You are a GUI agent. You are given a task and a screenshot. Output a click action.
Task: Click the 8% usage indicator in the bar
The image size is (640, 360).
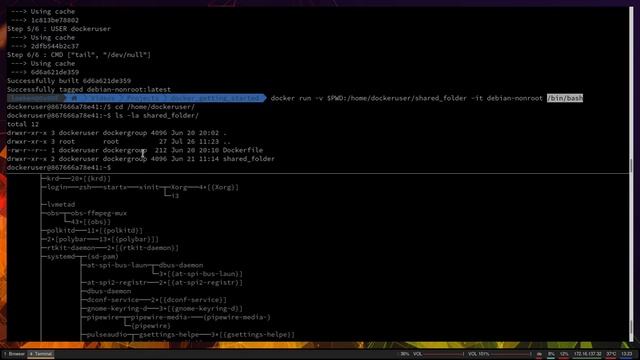pyautogui.click(x=551, y=354)
